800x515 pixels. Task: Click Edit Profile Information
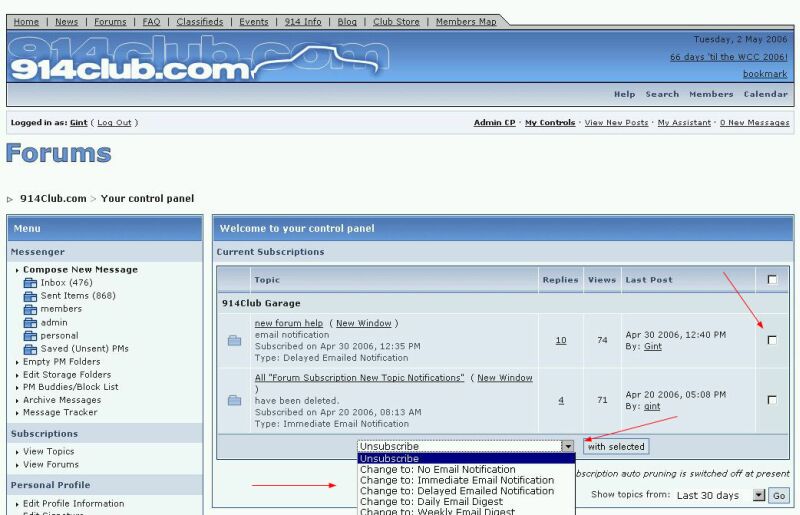pyautogui.click(x=73, y=503)
